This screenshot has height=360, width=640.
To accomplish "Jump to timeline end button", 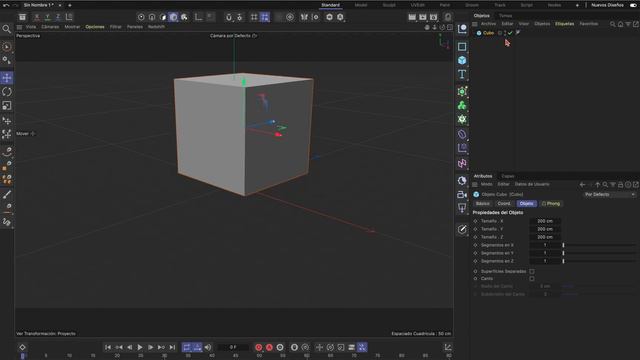I will click(x=172, y=347).
